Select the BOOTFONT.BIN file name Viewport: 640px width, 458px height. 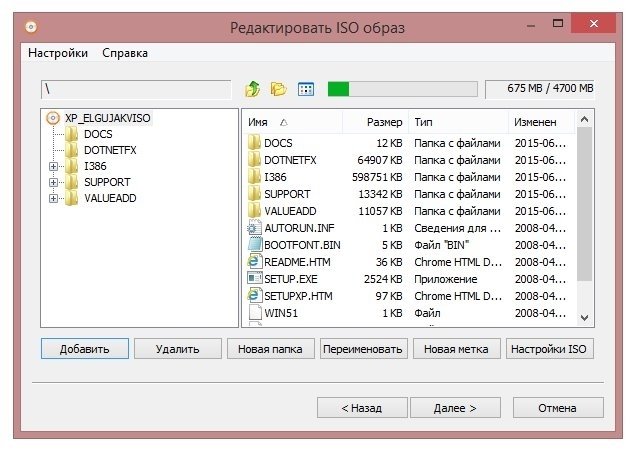pos(302,245)
